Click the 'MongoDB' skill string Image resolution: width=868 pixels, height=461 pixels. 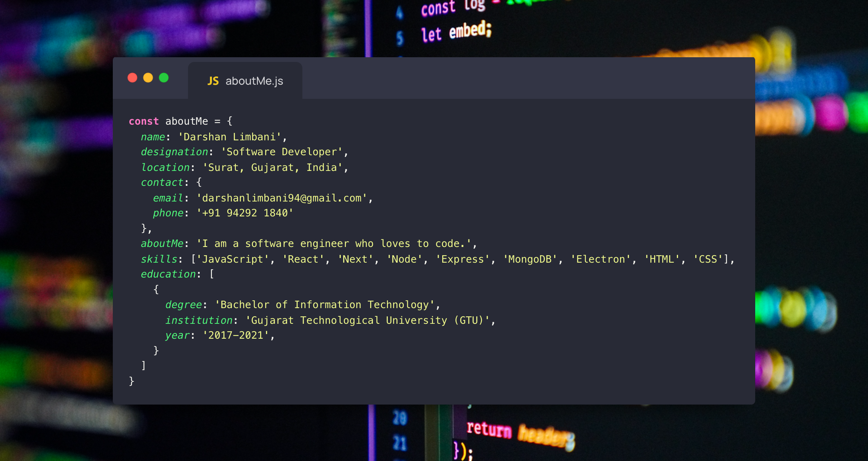(530, 260)
